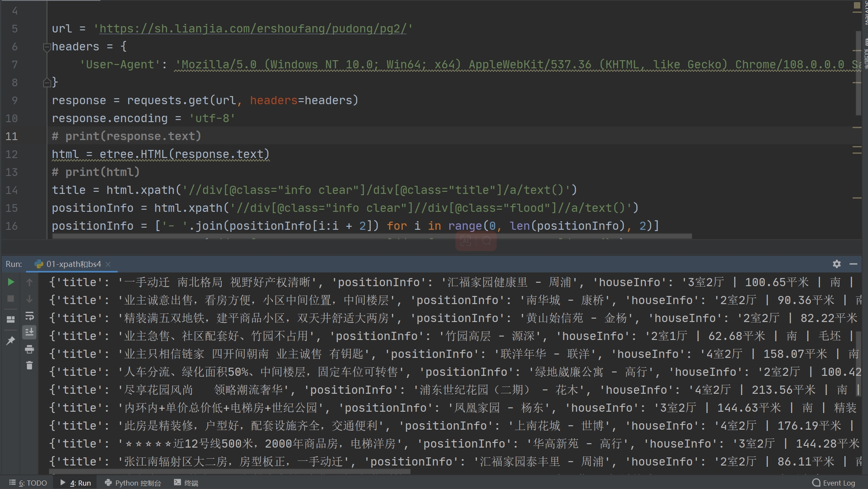Screen dimensions: 868x489
Task: Click output row with 凤凰家园 - 杨东
Action: click(x=455, y=408)
